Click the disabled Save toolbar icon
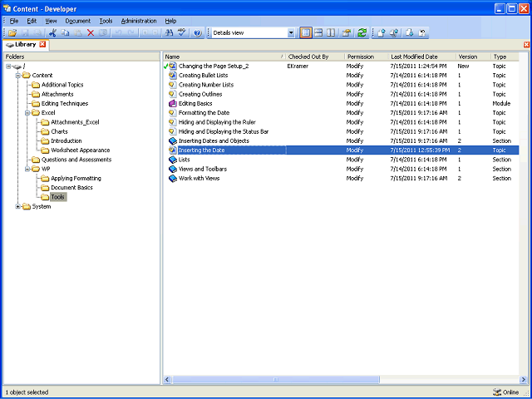Viewport: 532px width, 399px height. pos(26,33)
